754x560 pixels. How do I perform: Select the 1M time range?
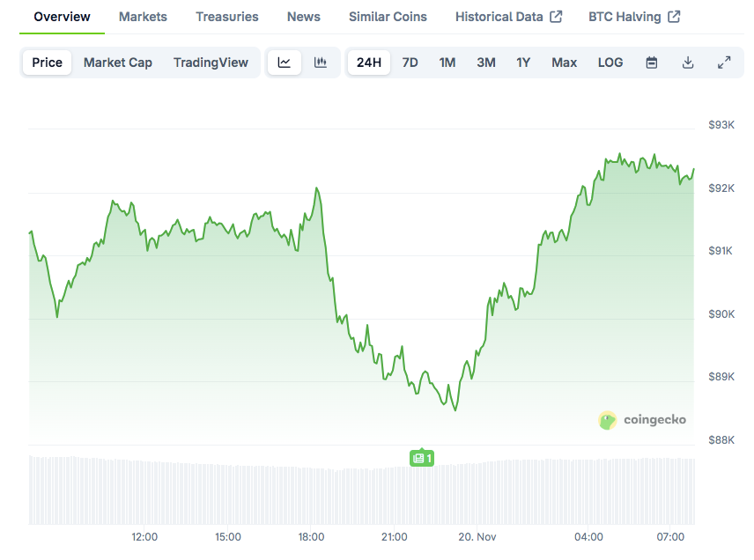point(447,63)
